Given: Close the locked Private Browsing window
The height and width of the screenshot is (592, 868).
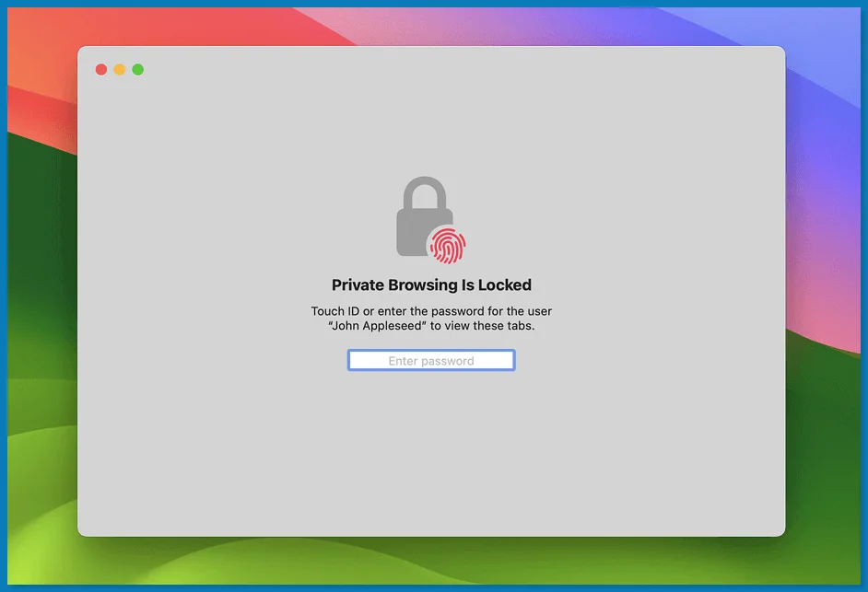Looking at the screenshot, I should point(101,70).
